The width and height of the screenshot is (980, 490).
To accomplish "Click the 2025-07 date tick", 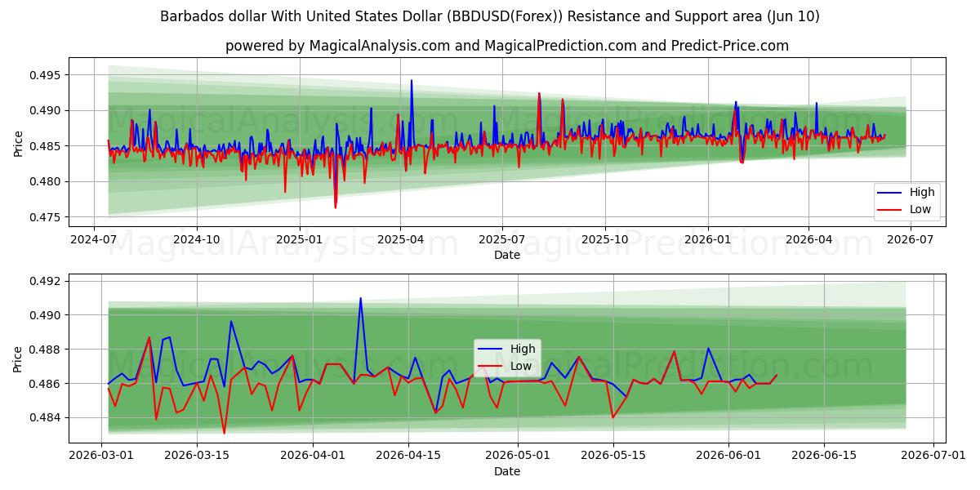I will 501,240.
